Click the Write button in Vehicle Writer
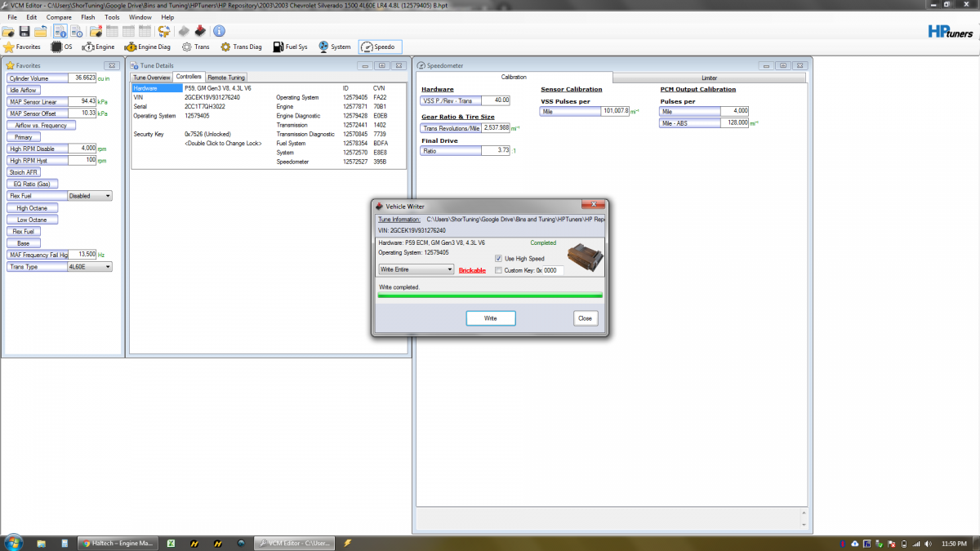The image size is (980, 551). click(491, 318)
